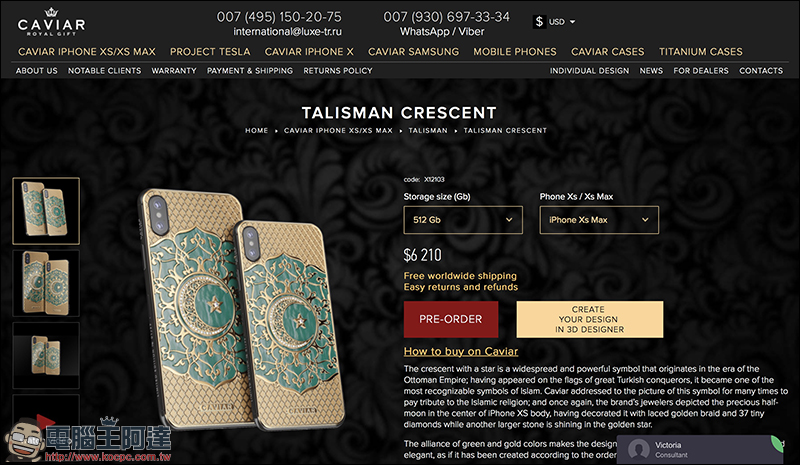The width and height of the screenshot is (800, 465).
Task: Click the red Pre-Order button
Action: [451, 319]
